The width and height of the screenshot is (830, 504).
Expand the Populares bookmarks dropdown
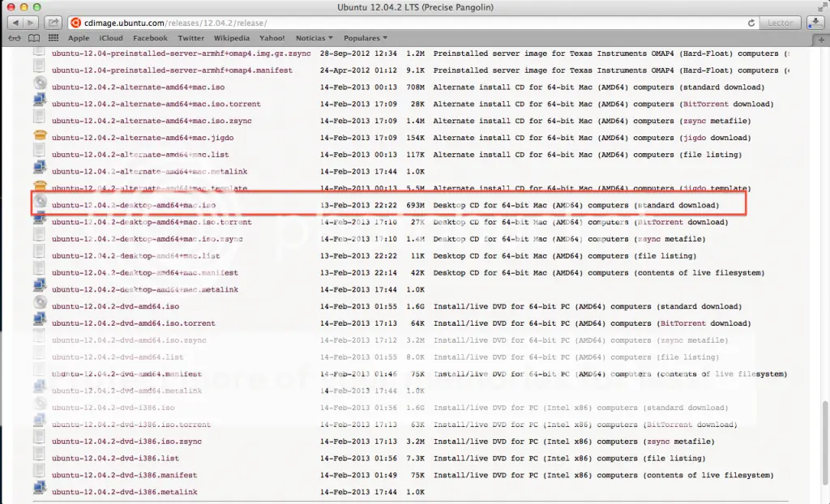[366, 38]
